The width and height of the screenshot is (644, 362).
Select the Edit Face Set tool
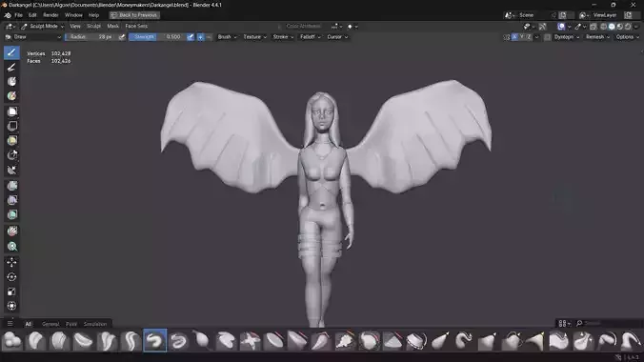tap(11, 231)
